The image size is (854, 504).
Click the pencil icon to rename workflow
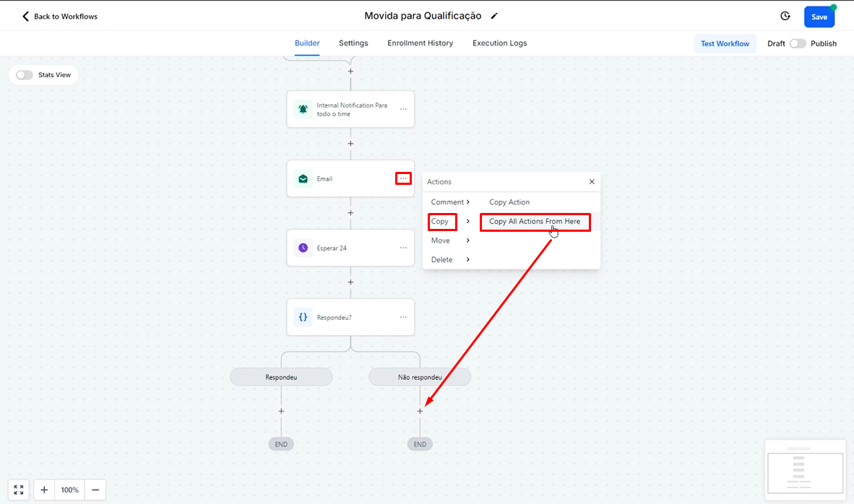coord(494,16)
